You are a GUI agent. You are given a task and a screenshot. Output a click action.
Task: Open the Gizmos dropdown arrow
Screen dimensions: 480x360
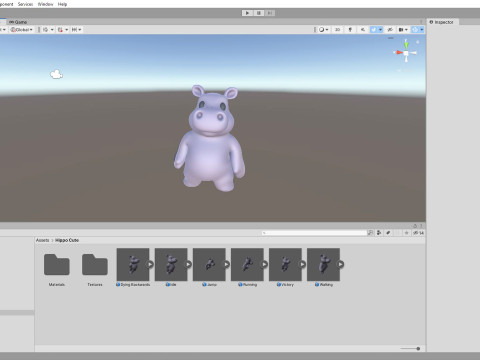coord(422,30)
